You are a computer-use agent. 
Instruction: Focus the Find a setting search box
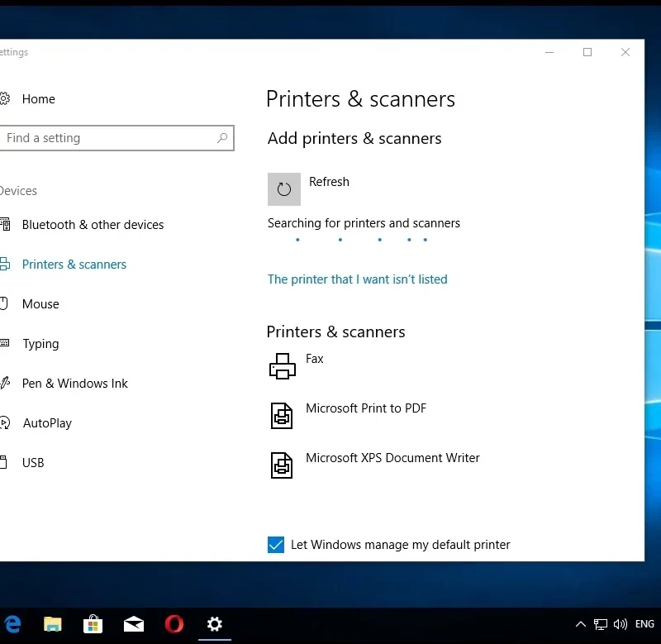click(x=117, y=138)
